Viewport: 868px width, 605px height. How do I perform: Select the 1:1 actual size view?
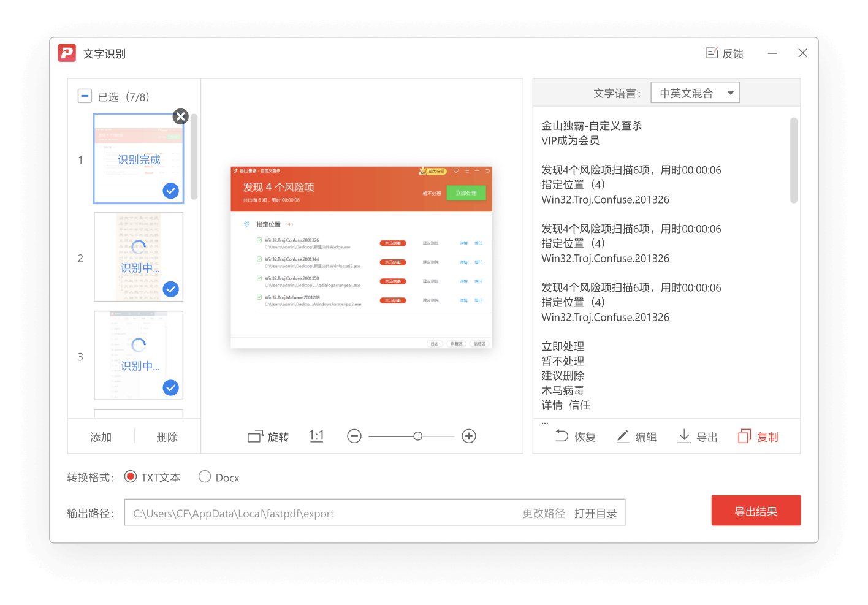(316, 436)
